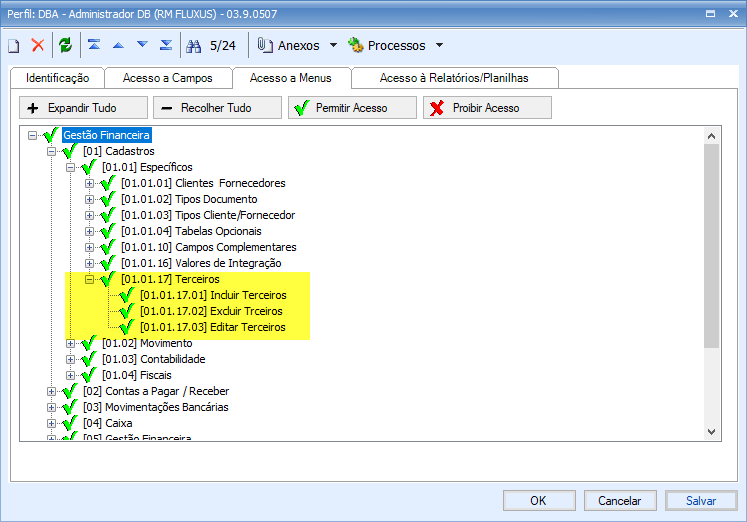Click the red X delete icon
This screenshot has height=522, width=747.
38,45
